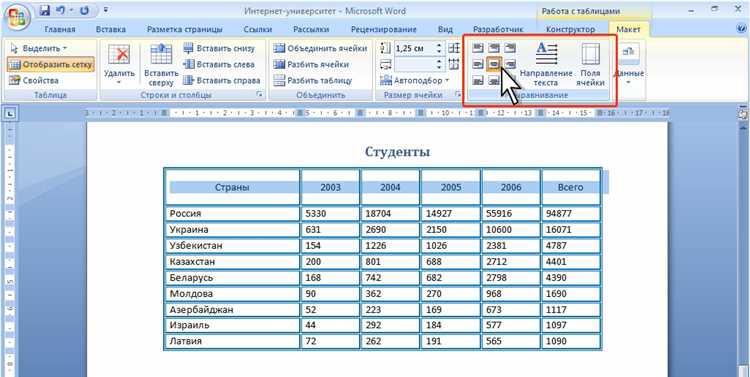Click cell containing 18704

pyautogui.click(x=390, y=213)
